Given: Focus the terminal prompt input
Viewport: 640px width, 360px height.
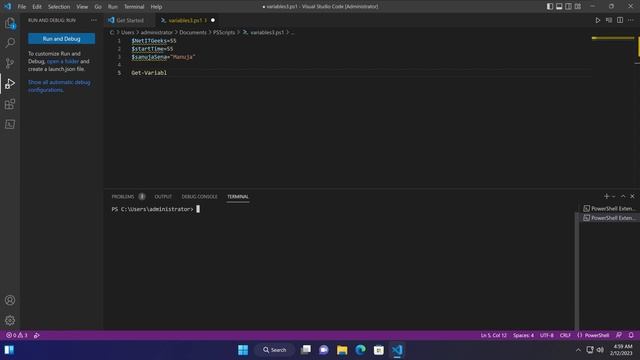Looking at the screenshot, I should point(198,209).
